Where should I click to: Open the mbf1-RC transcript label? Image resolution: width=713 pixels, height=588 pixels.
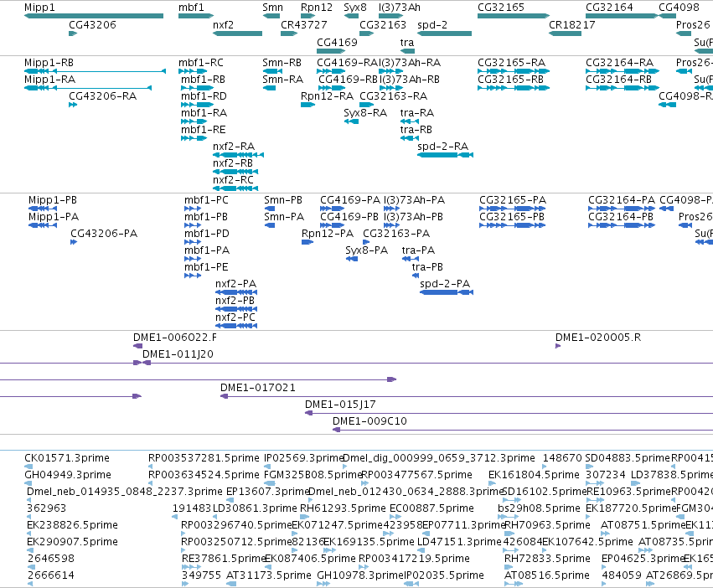pos(201,63)
